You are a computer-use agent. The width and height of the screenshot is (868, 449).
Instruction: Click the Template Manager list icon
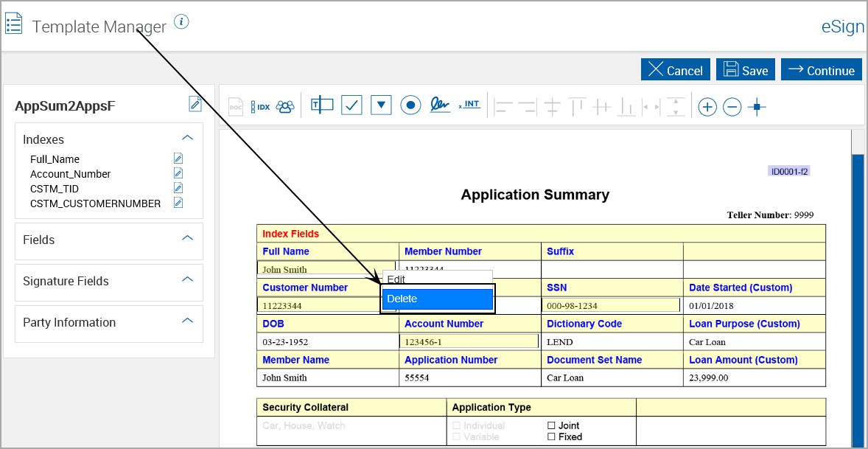coord(13,24)
